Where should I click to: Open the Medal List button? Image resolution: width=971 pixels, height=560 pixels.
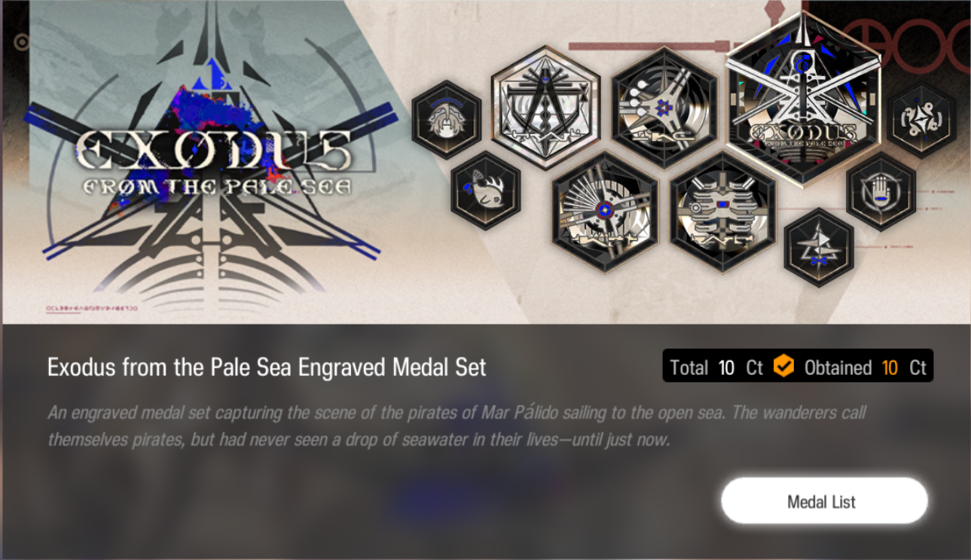coord(824,501)
